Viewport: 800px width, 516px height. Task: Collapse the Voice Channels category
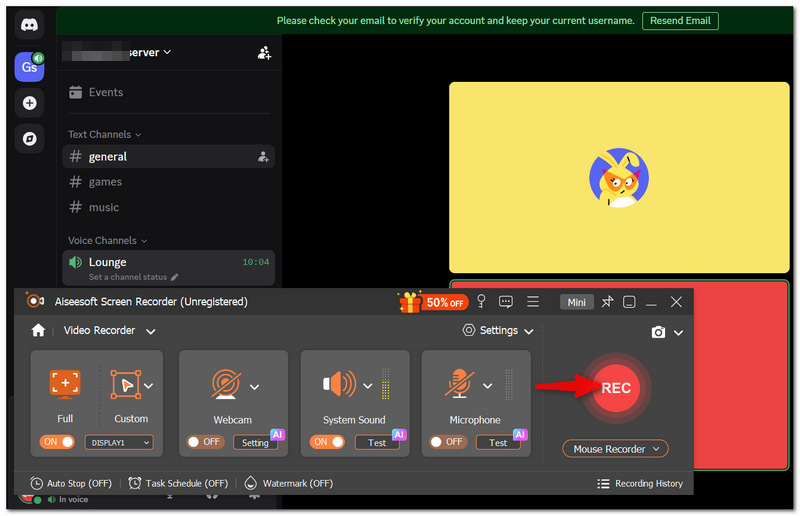tap(108, 240)
